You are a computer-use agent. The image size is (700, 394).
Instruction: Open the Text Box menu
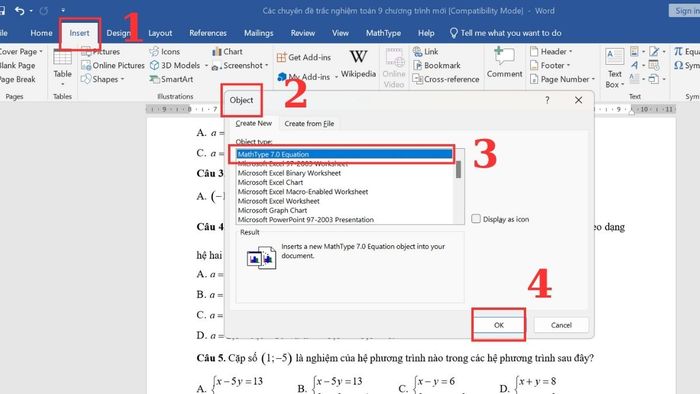click(614, 68)
